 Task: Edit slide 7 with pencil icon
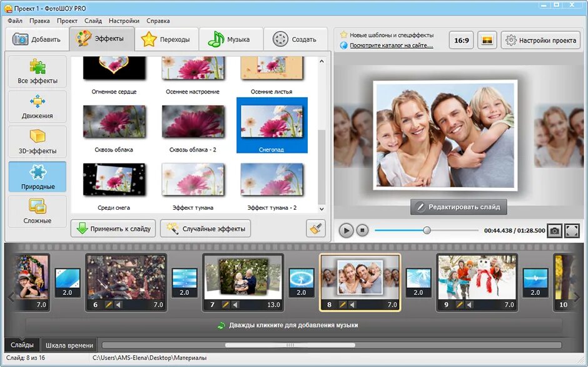pyautogui.click(x=225, y=304)
